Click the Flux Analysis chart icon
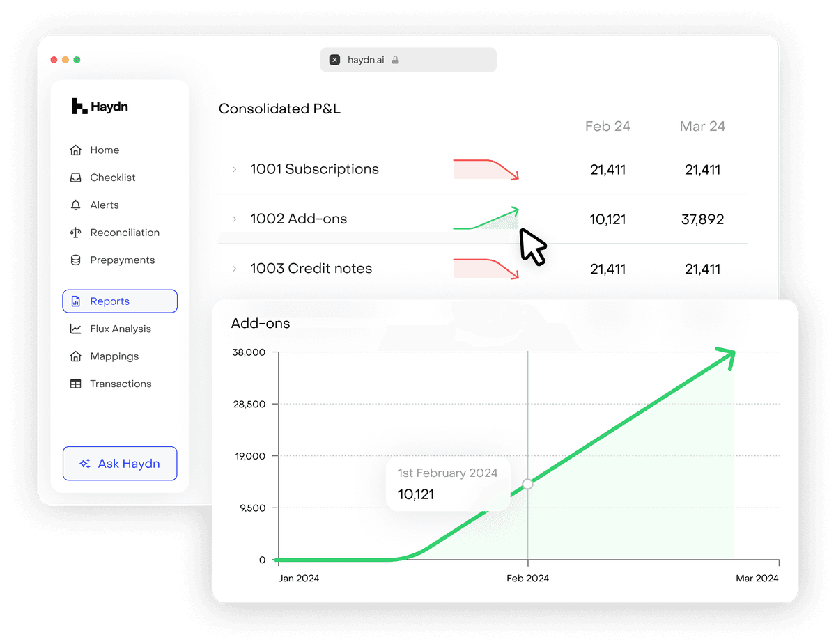 tap(76, 329)
